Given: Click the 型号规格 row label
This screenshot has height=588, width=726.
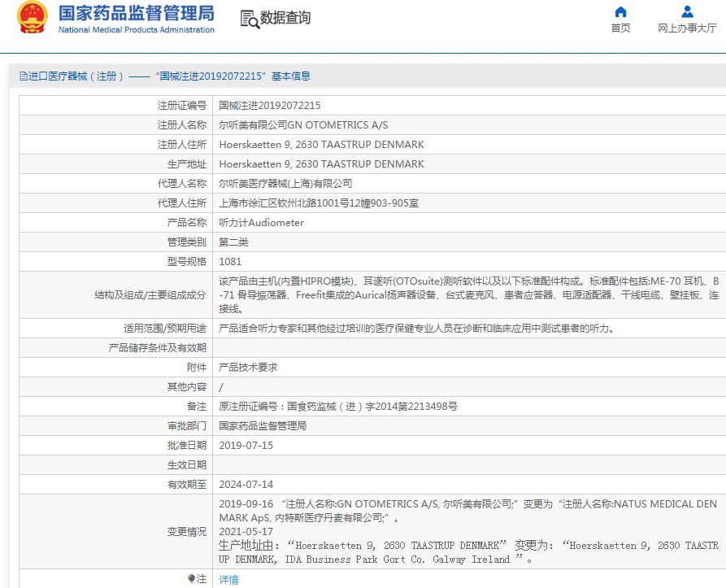Looking at the screenshot, I should 187,261.
